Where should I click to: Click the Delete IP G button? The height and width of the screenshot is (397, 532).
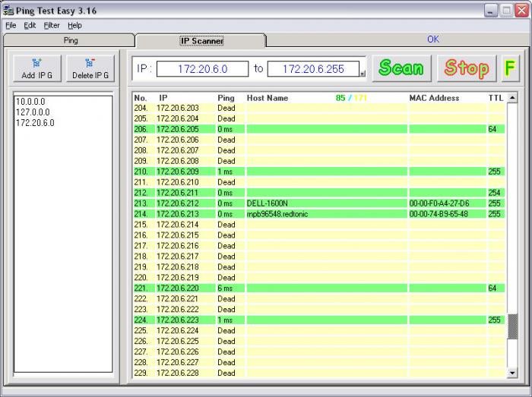[90, 69]
